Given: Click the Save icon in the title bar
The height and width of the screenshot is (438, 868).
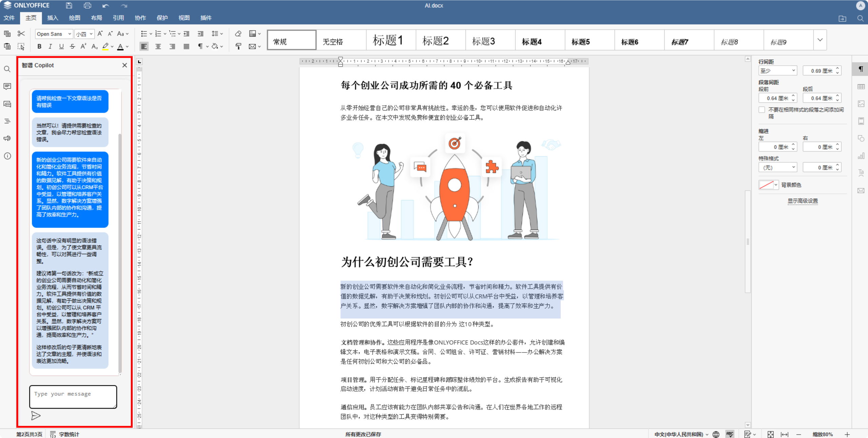Looking at the screenshot, I should [69, 5].
